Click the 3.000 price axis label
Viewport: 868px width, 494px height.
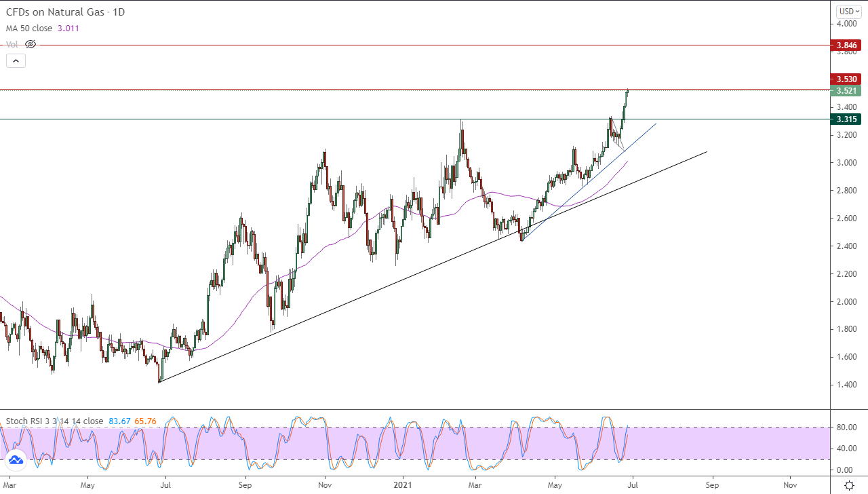(x=848, y=163)
